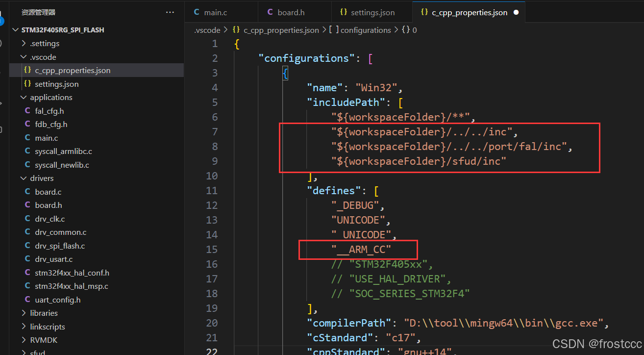
Task: Click .vscode in the breadcrumb trail
Action: (206, 30)
